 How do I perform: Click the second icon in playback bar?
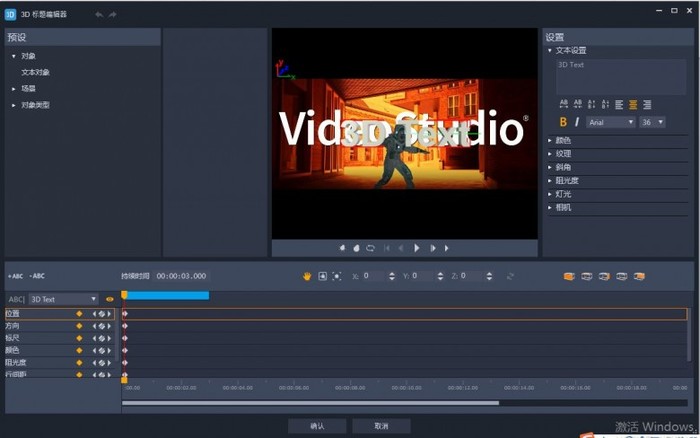pyautogui.click(x=356, y=248)
